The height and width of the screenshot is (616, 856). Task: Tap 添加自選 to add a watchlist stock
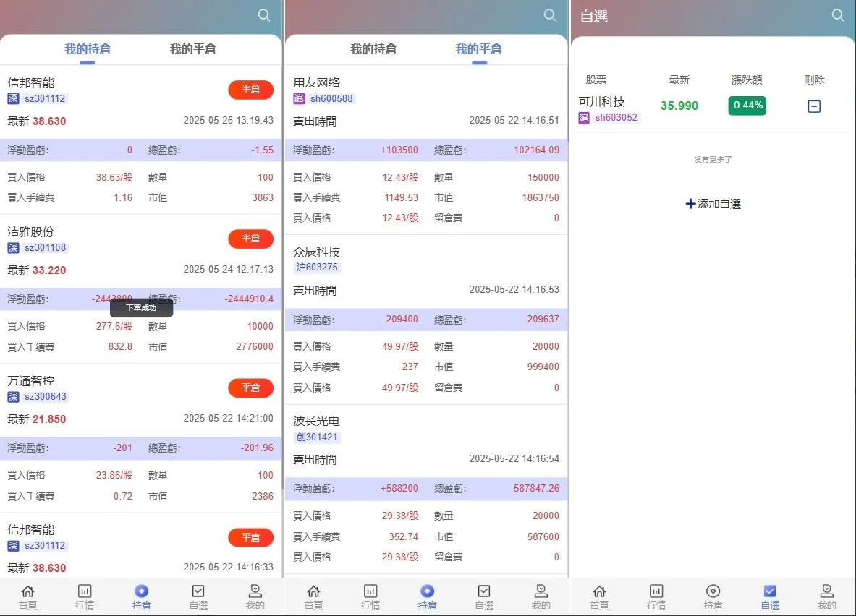tap(713, 203)
